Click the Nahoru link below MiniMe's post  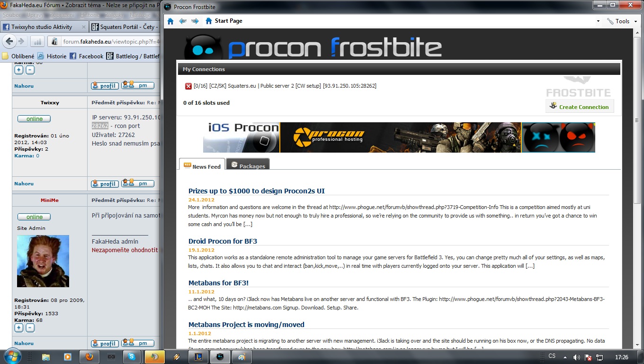pos(24,344)
